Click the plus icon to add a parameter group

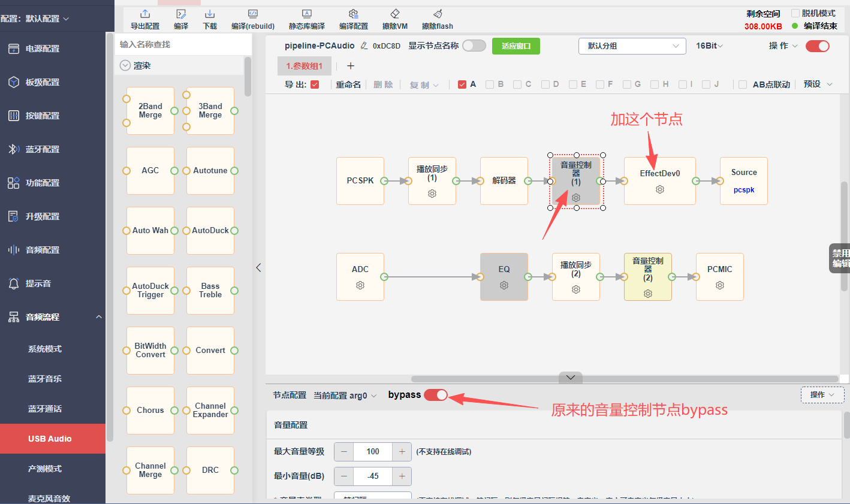(x=351, y=66)
